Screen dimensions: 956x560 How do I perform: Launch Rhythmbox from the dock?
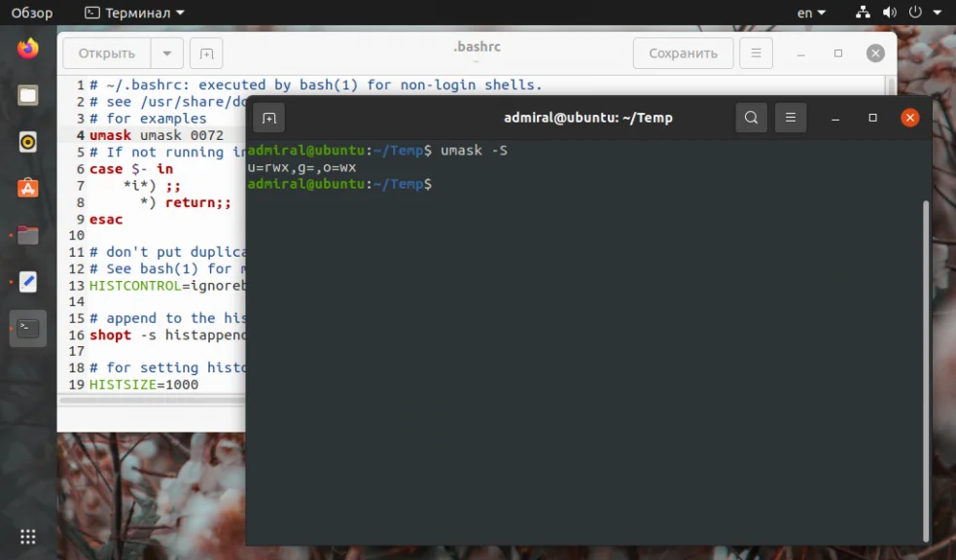(27, 142)
